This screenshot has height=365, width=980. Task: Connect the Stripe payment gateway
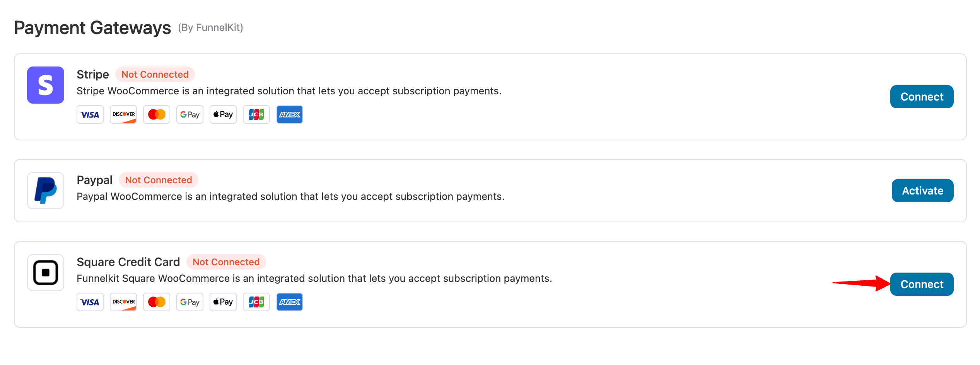point(922,97)
